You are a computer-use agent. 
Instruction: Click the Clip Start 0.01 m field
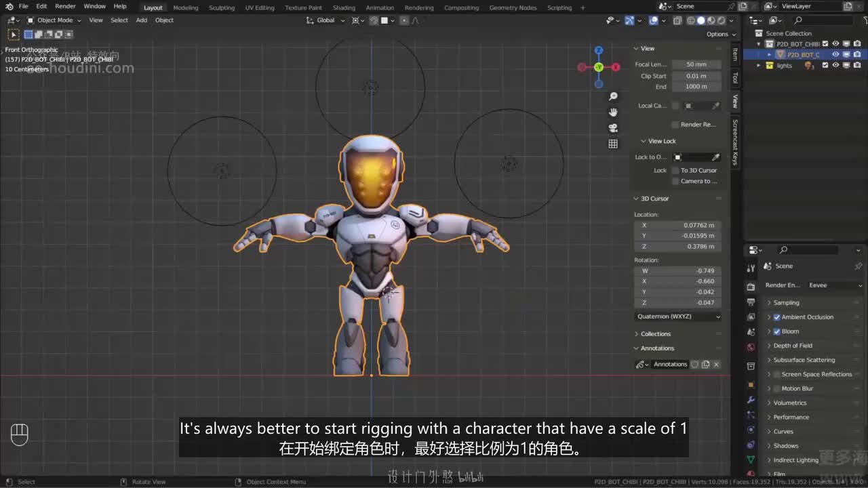point(696,76)
